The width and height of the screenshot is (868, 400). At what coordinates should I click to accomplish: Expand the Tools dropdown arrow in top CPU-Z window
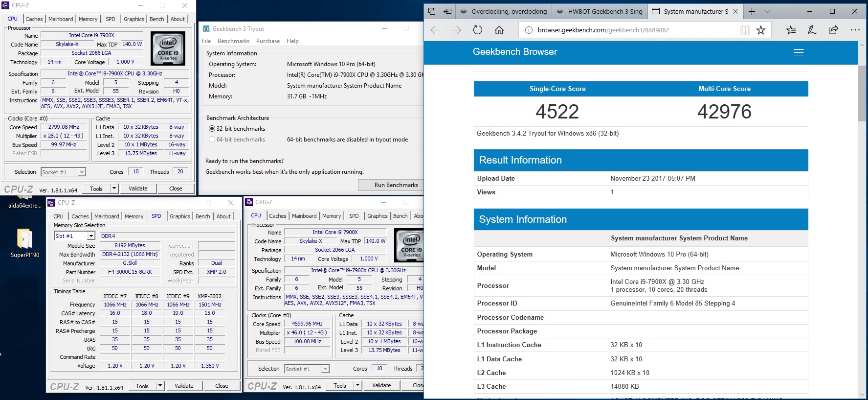pos(114,188)
